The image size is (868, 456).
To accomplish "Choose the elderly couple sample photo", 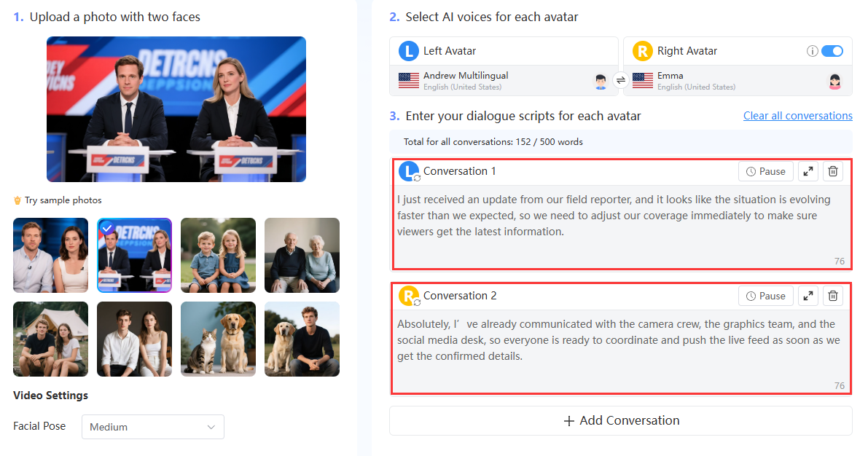I will 302,255.
